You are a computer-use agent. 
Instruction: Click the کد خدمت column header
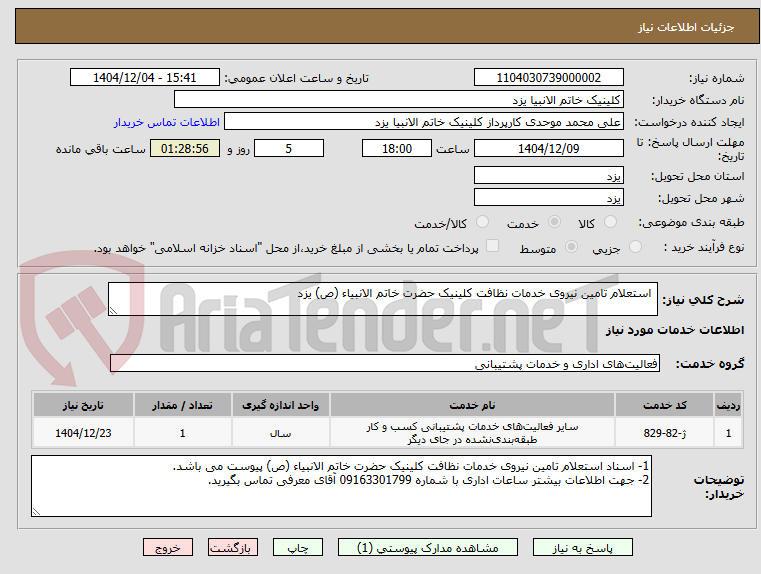pos(664,405)
